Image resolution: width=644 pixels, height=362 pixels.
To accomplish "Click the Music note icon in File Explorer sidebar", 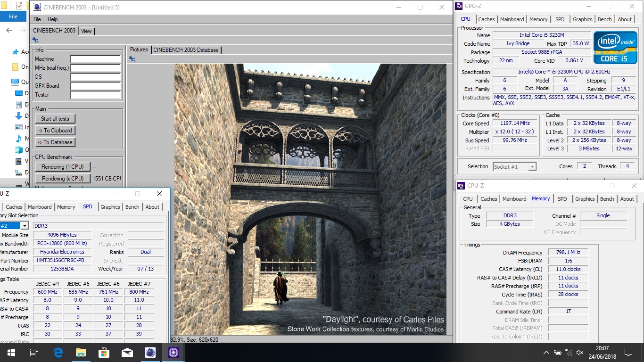I will coord(19,139).
